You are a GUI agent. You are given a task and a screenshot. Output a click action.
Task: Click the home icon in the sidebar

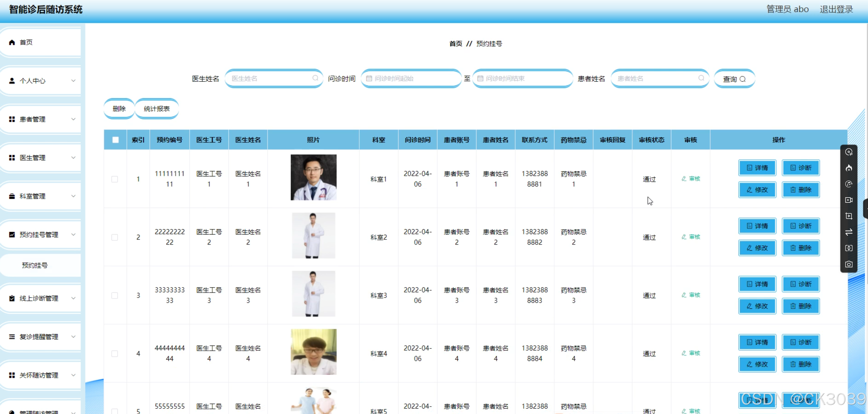pyautogui.click(x=12, y=42)
